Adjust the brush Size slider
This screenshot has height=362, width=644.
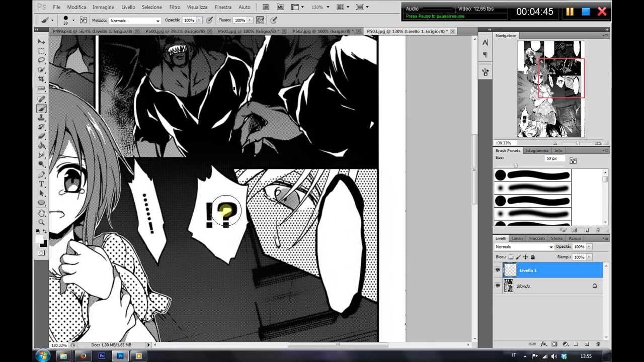[x=515, y=165]
